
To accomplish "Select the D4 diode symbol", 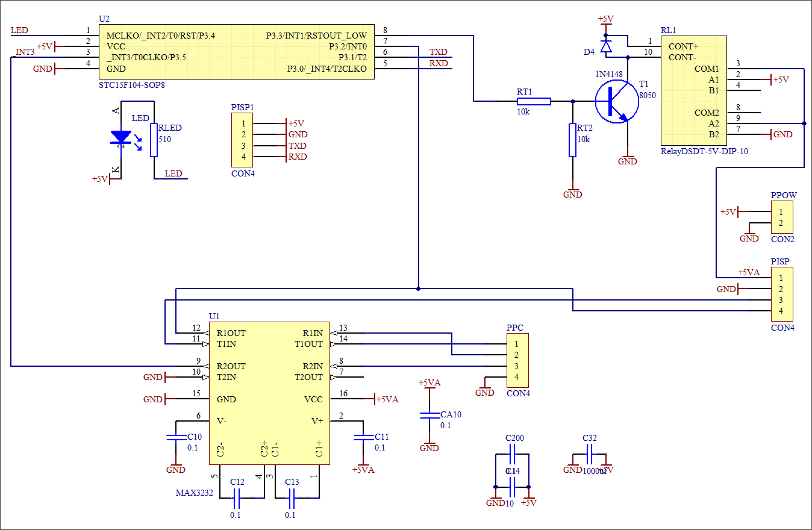I will click(x=606, y=46).
